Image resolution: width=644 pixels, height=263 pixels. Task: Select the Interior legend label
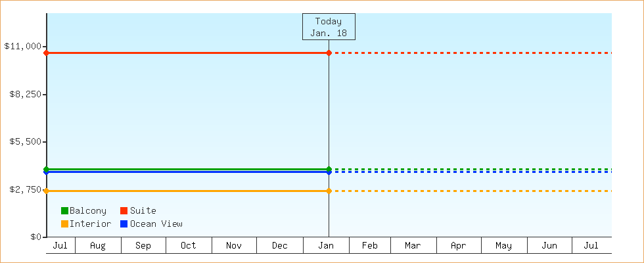pos(90,224)
